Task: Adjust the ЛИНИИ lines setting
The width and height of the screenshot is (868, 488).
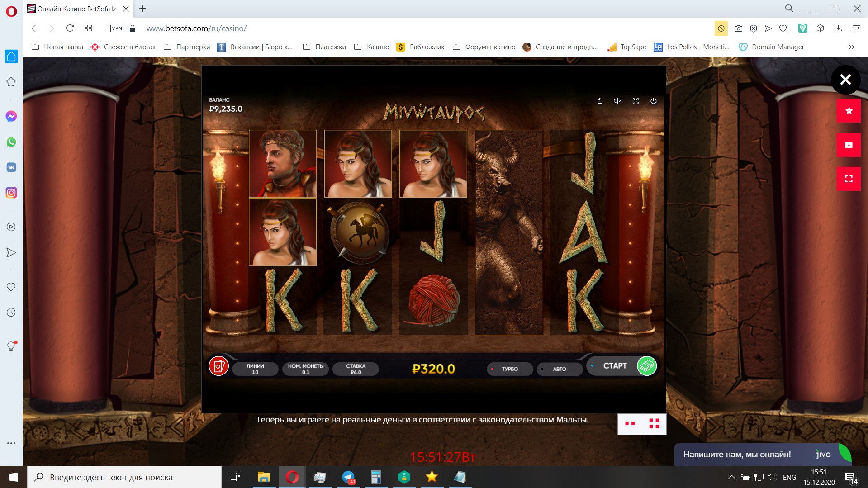Action: coord(255,369)
